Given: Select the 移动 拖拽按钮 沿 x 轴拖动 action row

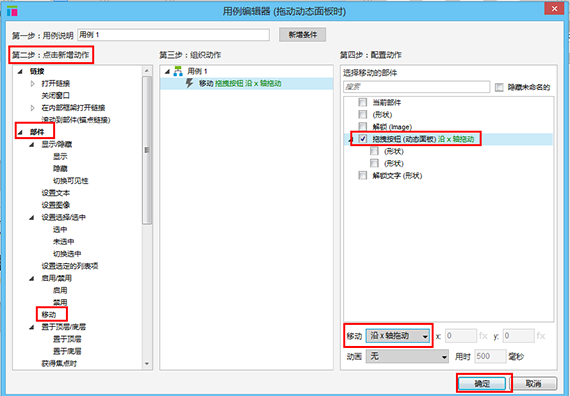Looking at the screenshot, I should click(x=246, y=83).
